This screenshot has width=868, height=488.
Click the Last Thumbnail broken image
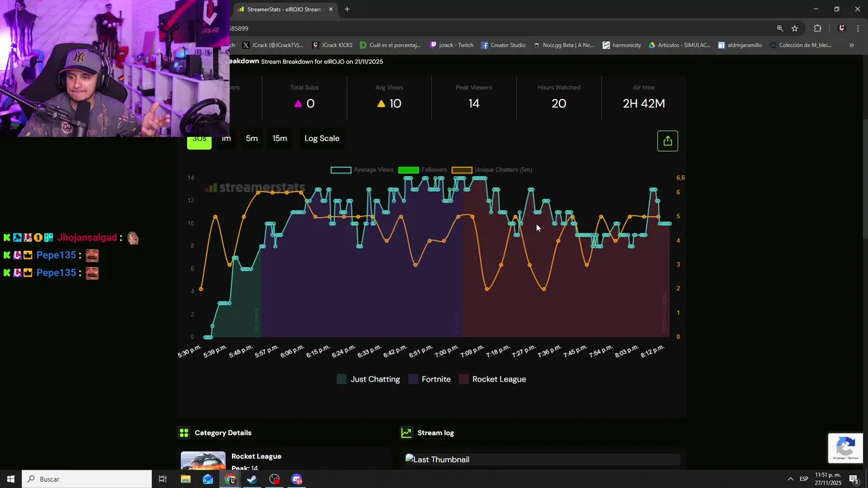(x=437, y=460)
